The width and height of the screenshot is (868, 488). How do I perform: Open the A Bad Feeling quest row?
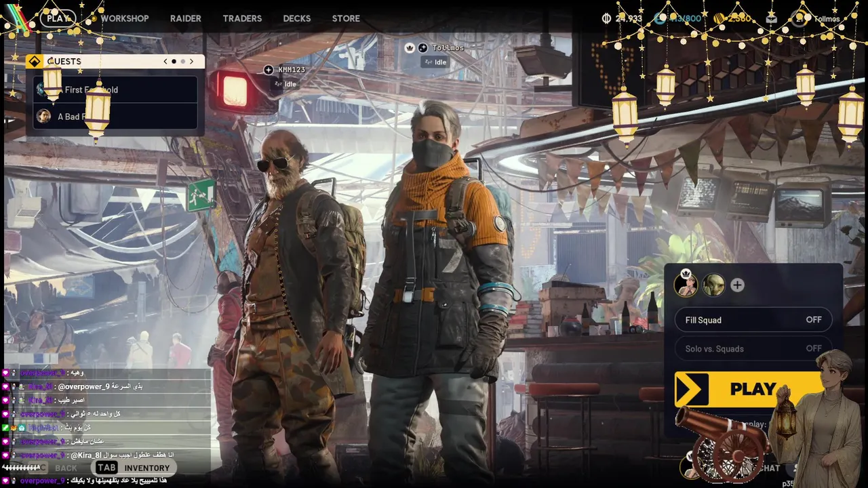[x=115, y=117]
